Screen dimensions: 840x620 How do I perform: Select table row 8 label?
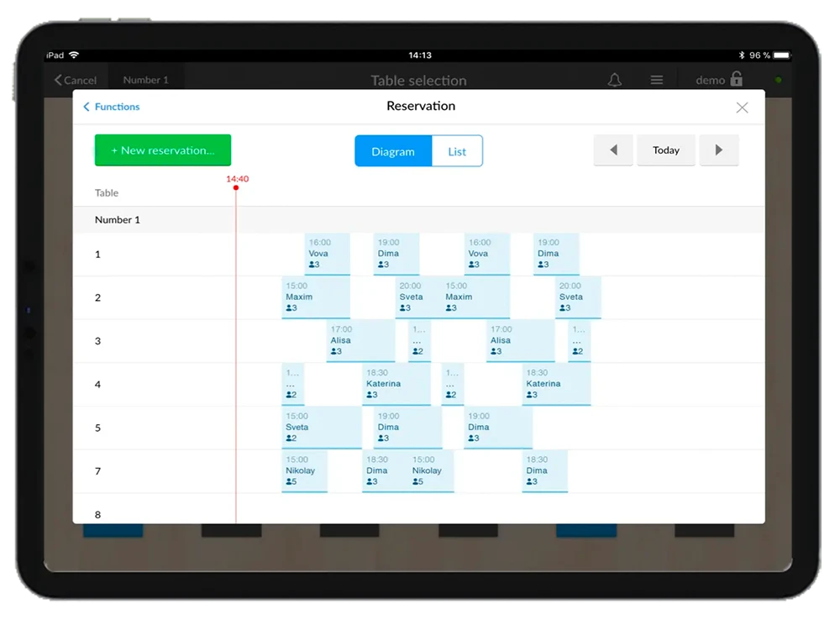tap(97, 514)
